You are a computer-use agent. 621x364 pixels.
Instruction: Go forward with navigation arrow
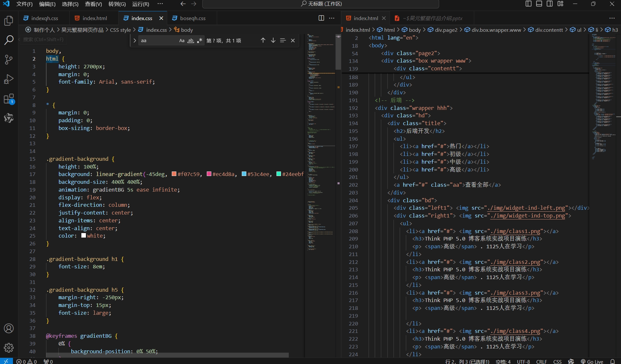pos(194,4)
